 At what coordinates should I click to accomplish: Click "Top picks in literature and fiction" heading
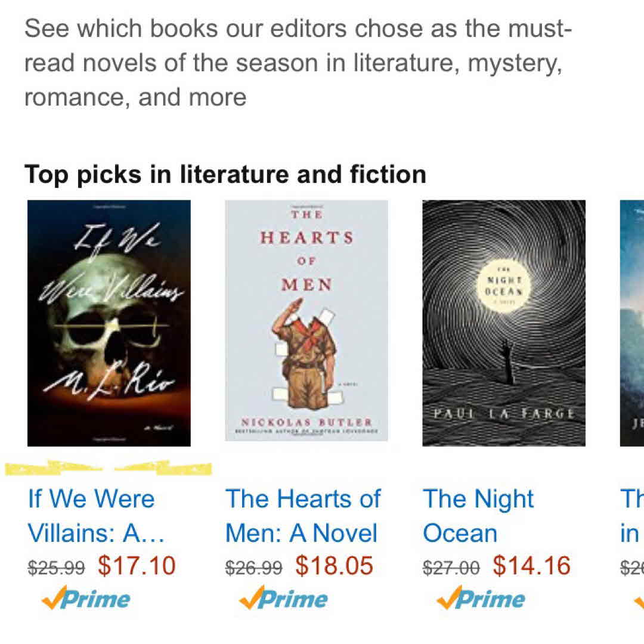pyautogui.click(x=225, y=175)
